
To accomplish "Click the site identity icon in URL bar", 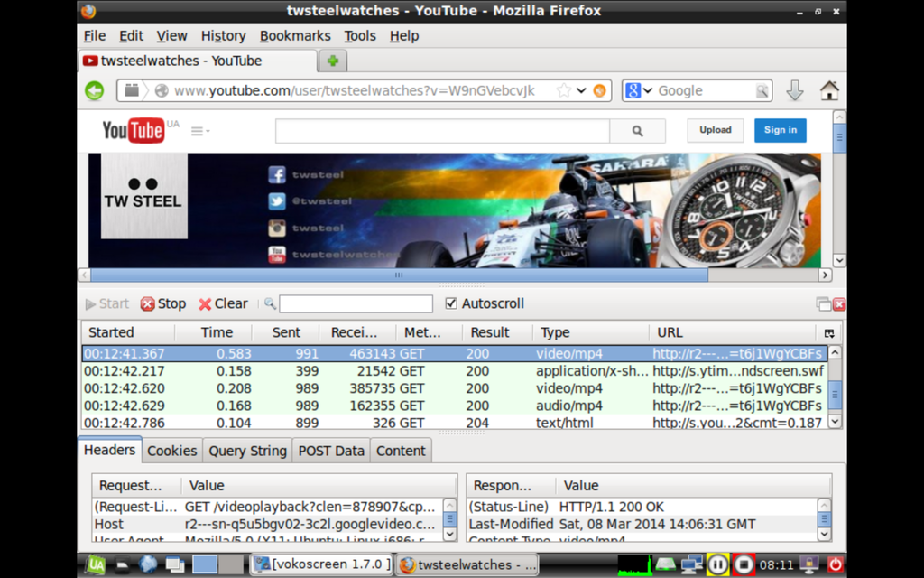I will tap(162, 91).
